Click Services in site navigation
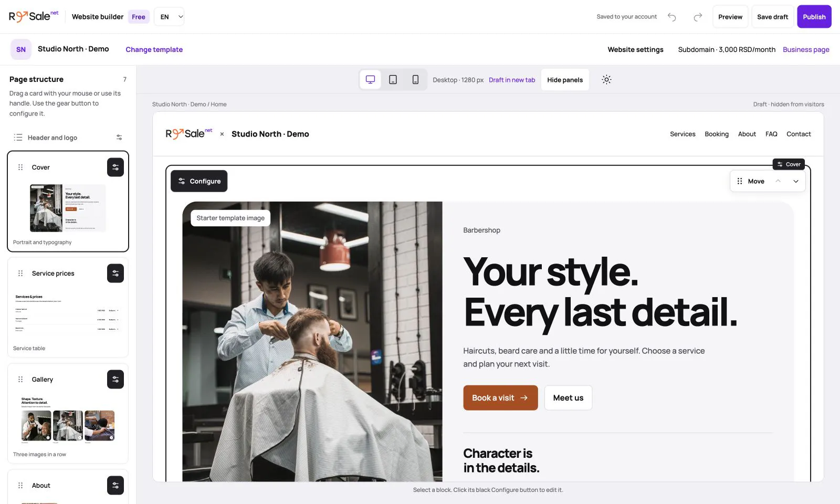Viewport: 840px width, 504px height. pos(682,134)
